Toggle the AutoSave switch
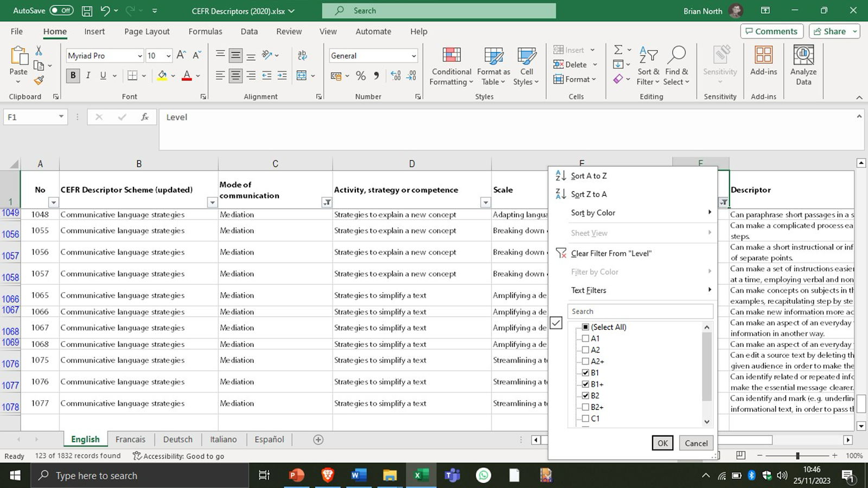This screenshot has height=488, width=868. [x=61, y=10]
